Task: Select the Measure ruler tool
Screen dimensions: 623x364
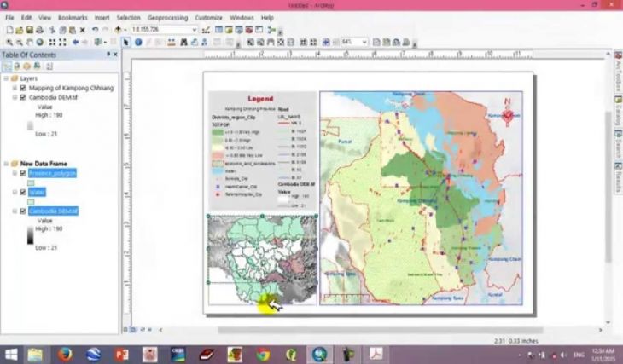Action: 172,42
